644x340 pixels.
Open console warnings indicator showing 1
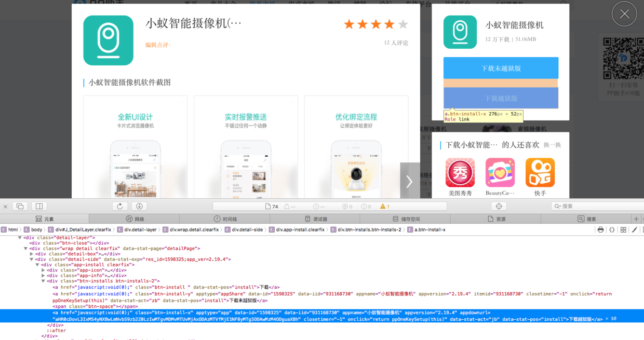click(x=385, y=206)
